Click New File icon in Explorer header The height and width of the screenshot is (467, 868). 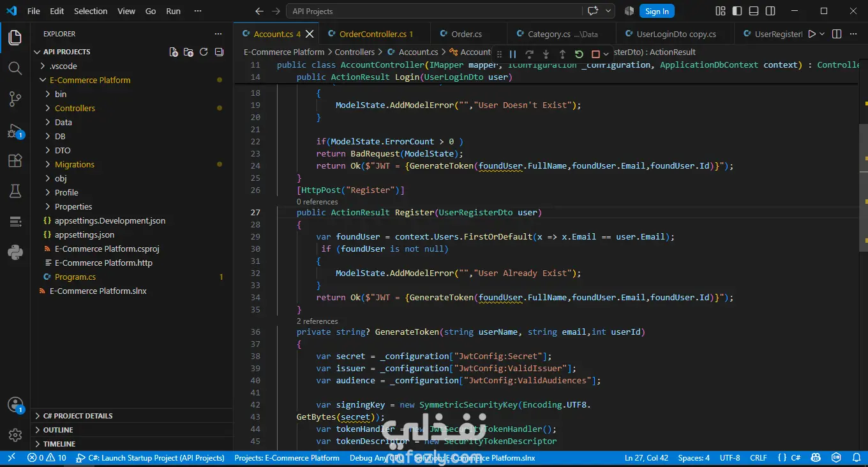point(174,52)
